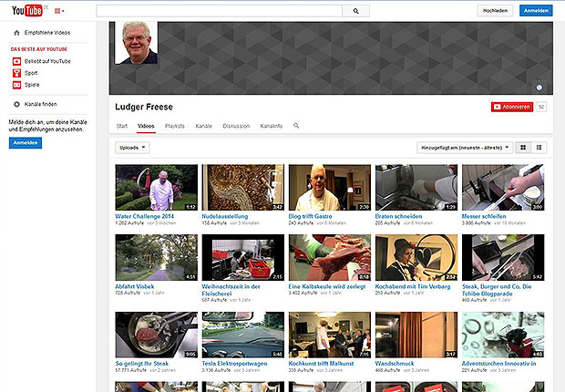Expand the Uploads dropdown

tap(133, 147)
